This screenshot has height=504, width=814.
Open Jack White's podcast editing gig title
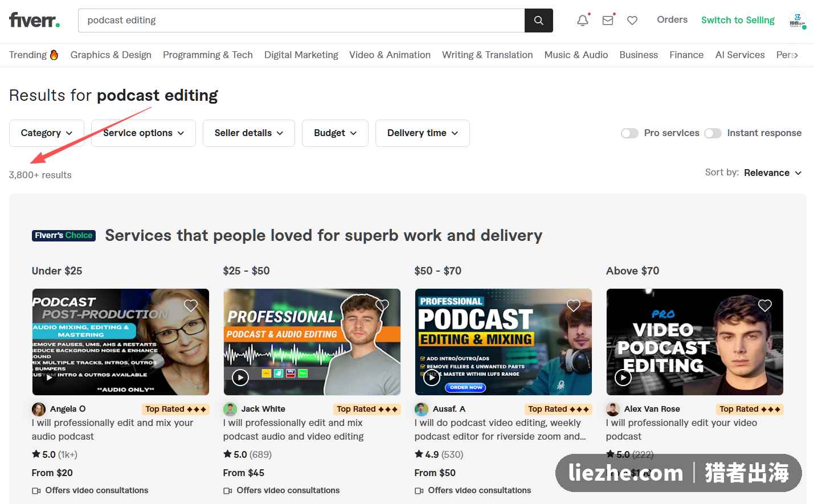pyautogui.click(x=293, y=429)
